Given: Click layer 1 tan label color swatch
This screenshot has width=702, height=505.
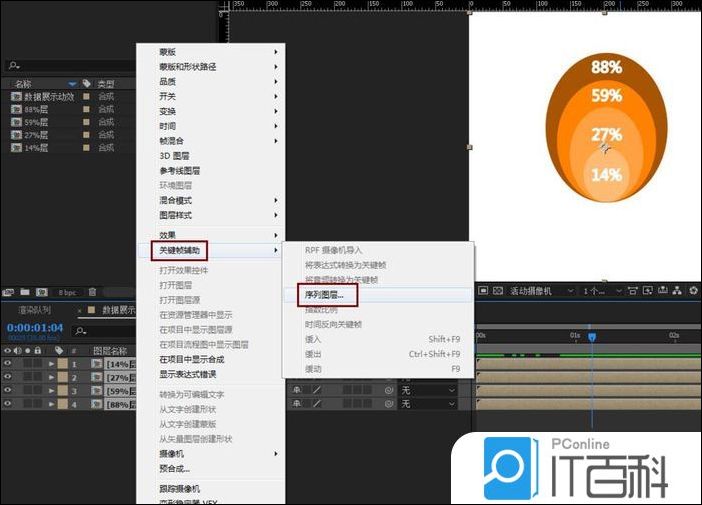Looking at the screenshot, I should coord(63,364).
